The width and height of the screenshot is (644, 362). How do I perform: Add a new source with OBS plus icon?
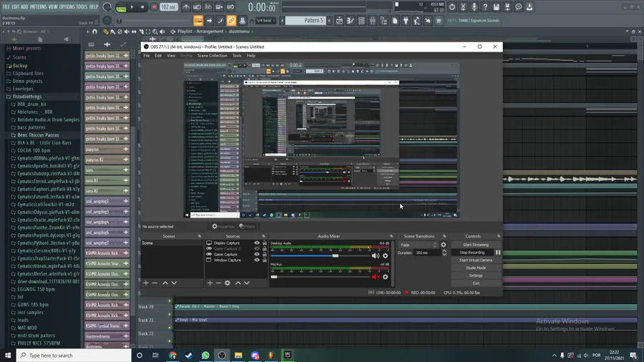point(210,283)
